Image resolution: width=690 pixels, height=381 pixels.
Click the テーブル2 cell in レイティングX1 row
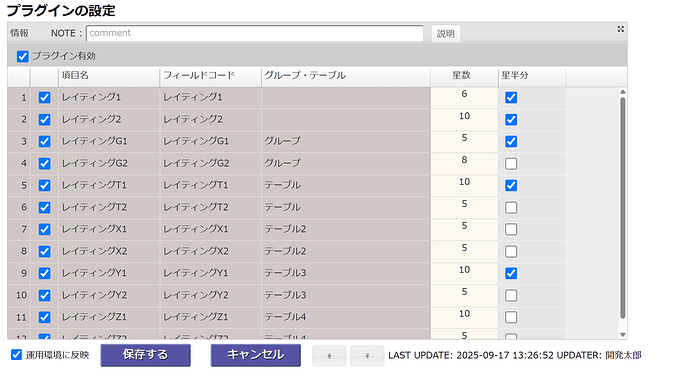(x=345, y=229)
